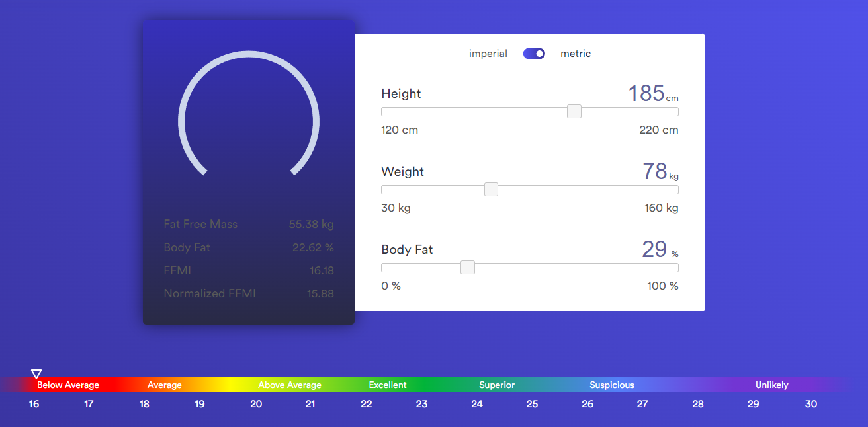The height and width of the screenshot is (427, 868).
Task: Click the Suspicious scale segment
Action: pyautogui.click(x=612, y=385)
